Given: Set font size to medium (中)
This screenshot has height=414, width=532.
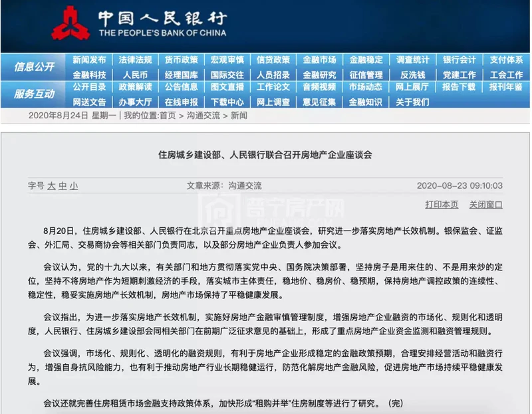Looking at the screenshot, I should point(63,186).
